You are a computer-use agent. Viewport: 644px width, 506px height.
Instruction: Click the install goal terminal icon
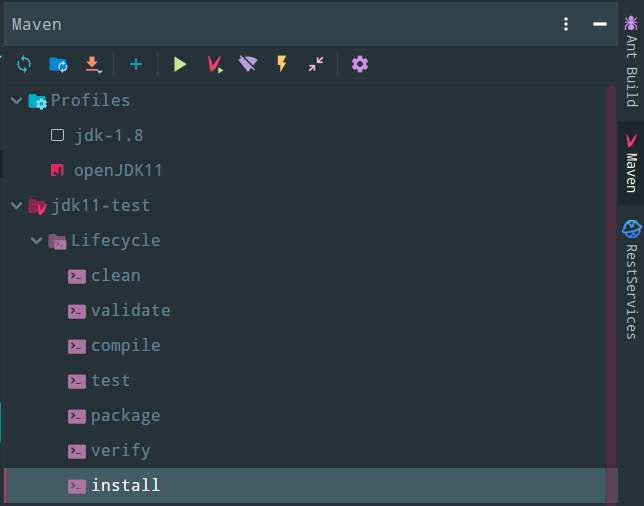77,487
